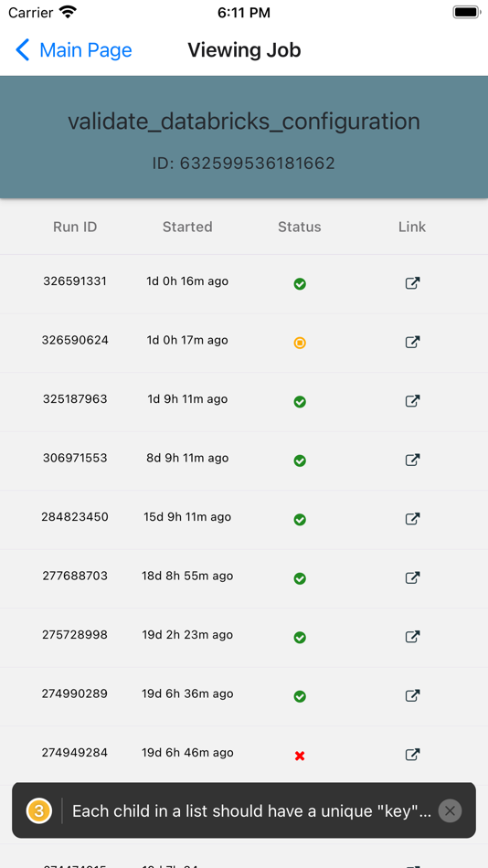Click '19d 6h 36m ago' start time
Viewport: 488px width, 868px height.
point(187,693)
